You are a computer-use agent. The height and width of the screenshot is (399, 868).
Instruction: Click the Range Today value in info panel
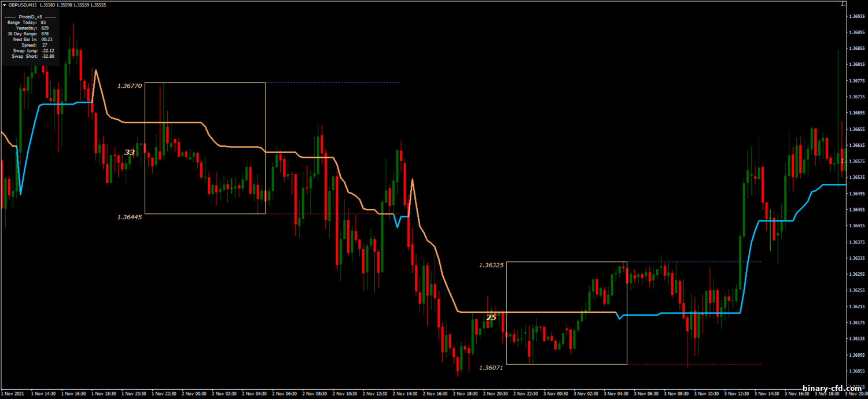[45, 22]
